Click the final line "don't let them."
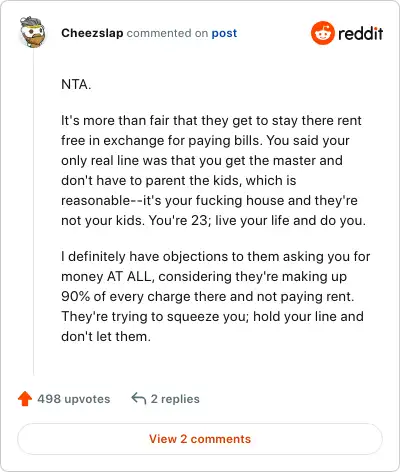Viewport: 400px width, 472px height. point(106,337)
